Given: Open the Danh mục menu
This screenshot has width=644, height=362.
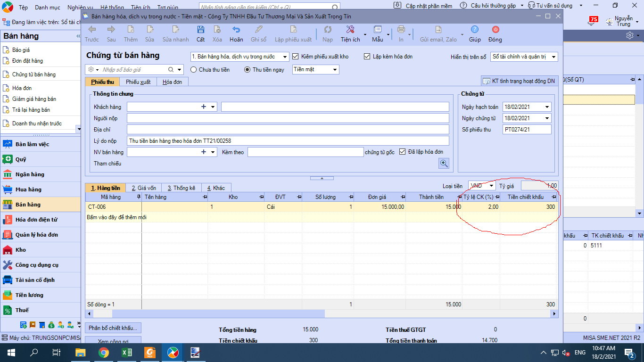Looking at the screenshot, I should (x=47, y=8).
